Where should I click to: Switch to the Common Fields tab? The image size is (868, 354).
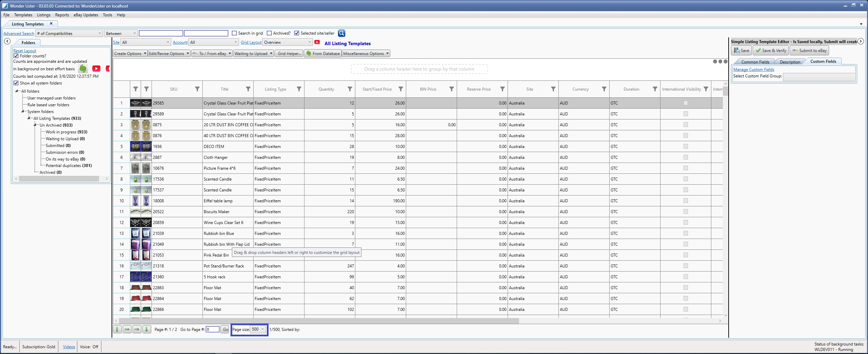[x=755, y=62]
